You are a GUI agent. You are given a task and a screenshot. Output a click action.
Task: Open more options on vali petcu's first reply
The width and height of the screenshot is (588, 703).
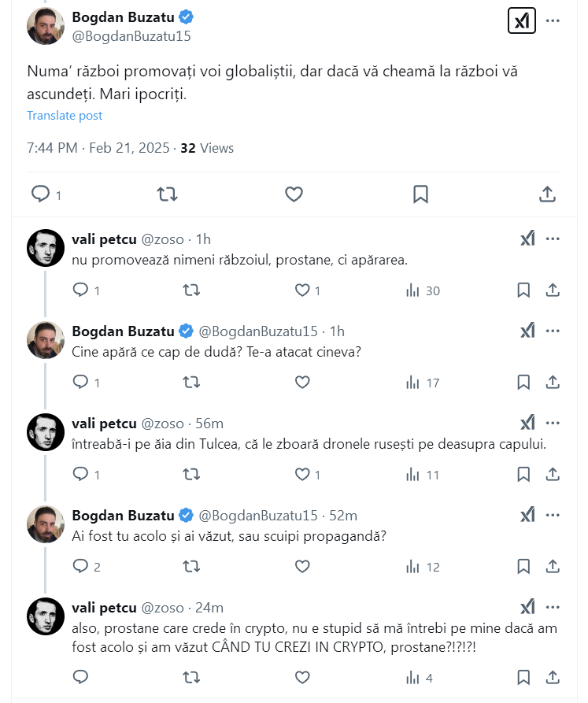pyautogui.click(x=553, y=239)
